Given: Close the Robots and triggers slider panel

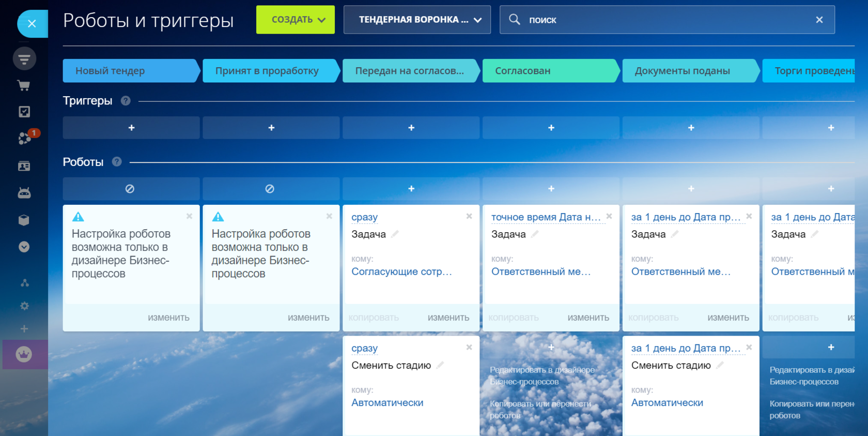Looking at the screenshot, I should click(32, 24).
